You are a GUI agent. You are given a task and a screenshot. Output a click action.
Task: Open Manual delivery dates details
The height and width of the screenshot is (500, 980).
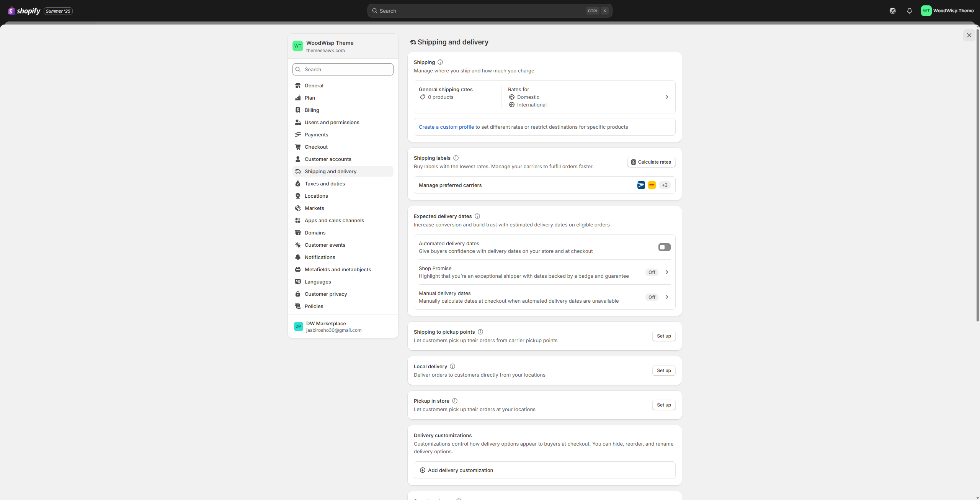point(667,297)
